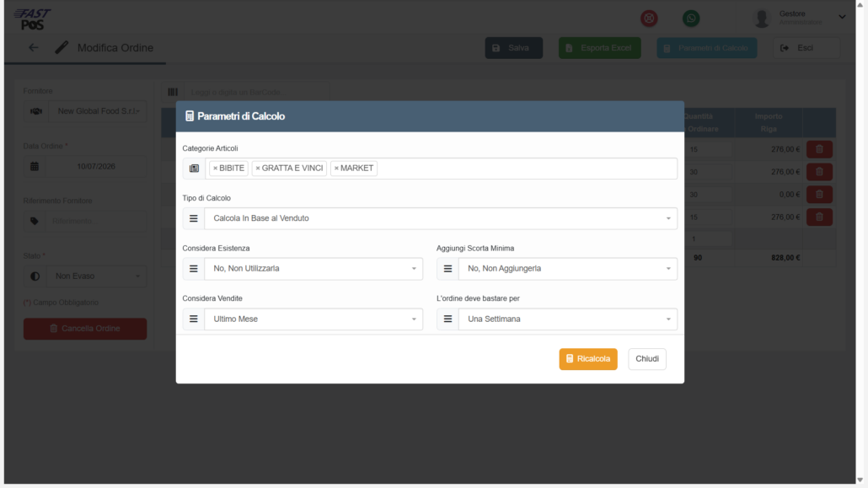Open the Considera Esistenza dropdown
Screen dimensions: 868x488
point(313,269)
